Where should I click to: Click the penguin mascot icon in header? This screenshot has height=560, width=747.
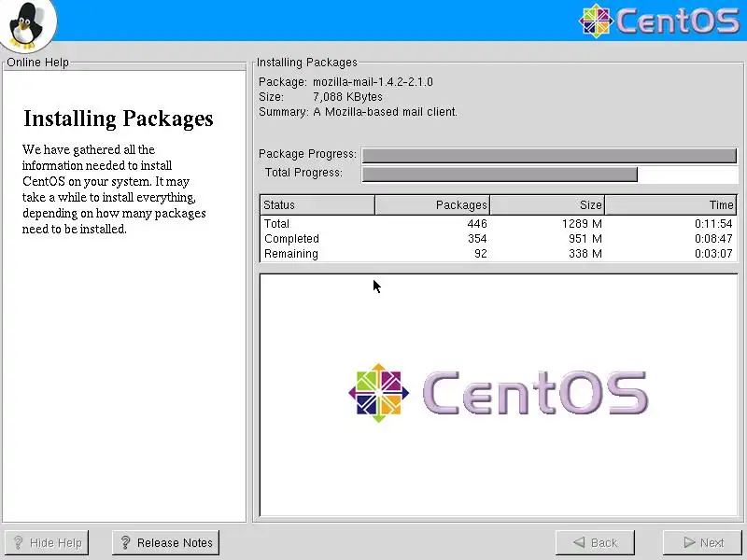[27, 25]
